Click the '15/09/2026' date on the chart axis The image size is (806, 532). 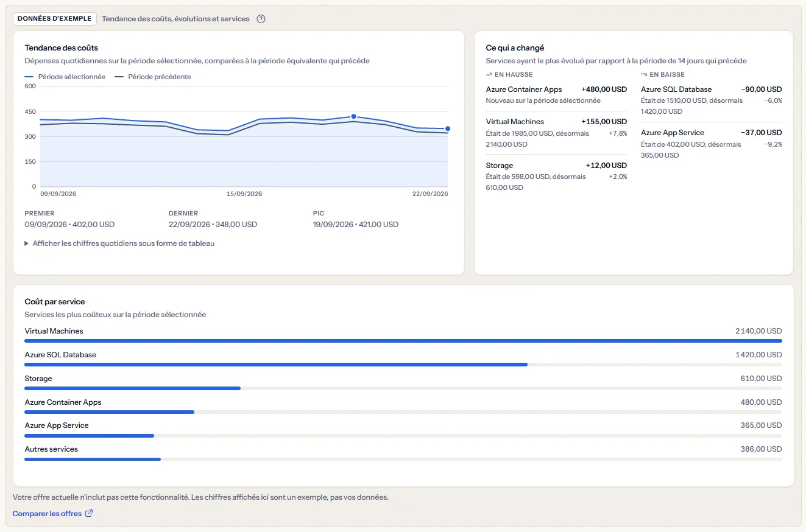point(244,194)
